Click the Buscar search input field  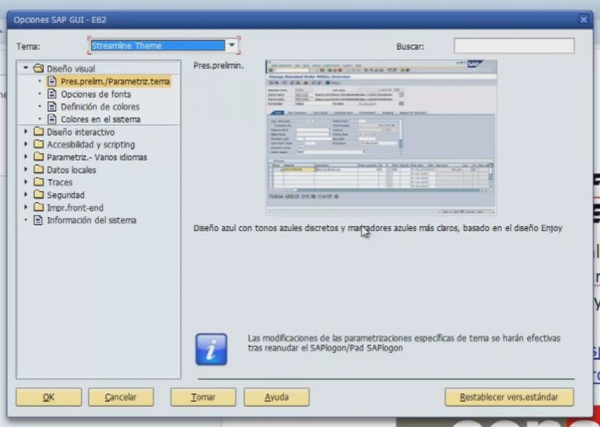[x=514, y=46]
